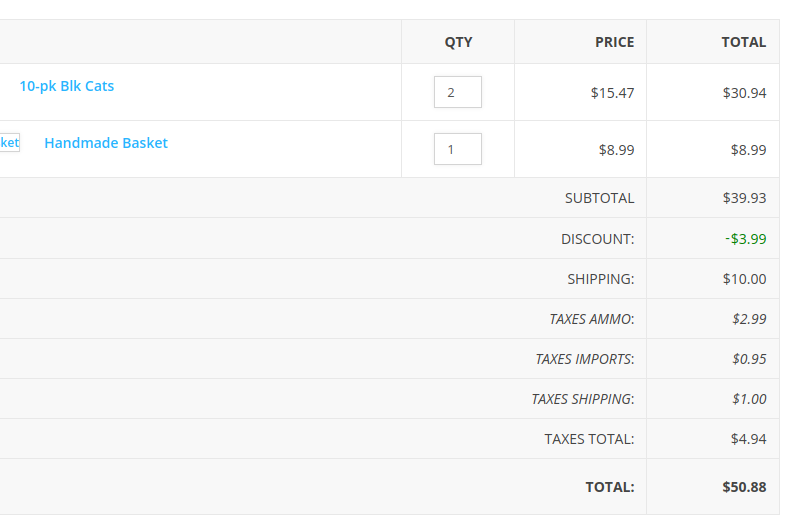The height and width of the screenshot is (527, 802).
Task: Click the bold $50.88 grand total
Action: 744,487
